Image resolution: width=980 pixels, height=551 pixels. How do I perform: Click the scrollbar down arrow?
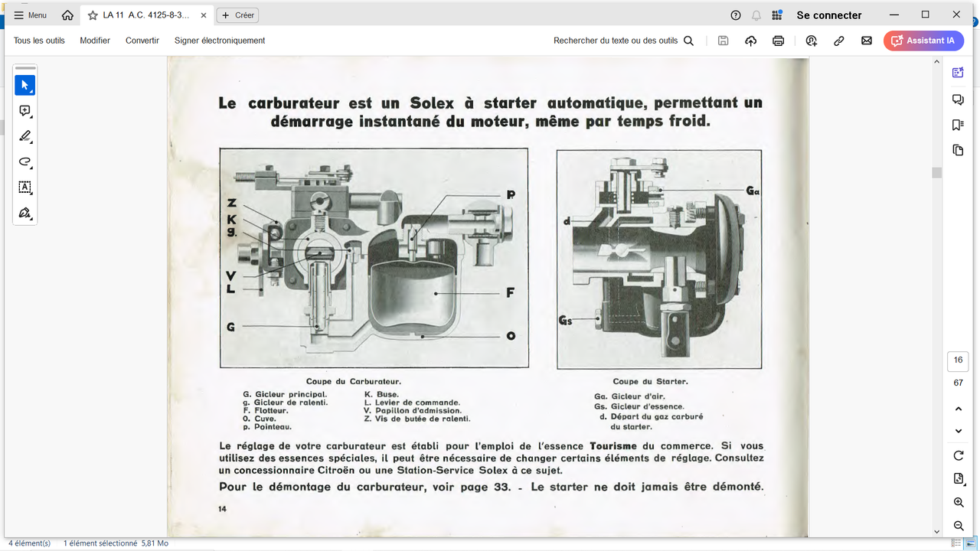tap(936, 532)
